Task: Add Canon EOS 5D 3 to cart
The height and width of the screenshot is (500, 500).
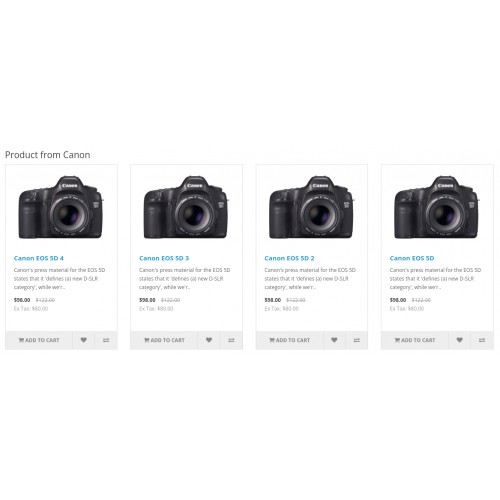Action: coord(164,340)
